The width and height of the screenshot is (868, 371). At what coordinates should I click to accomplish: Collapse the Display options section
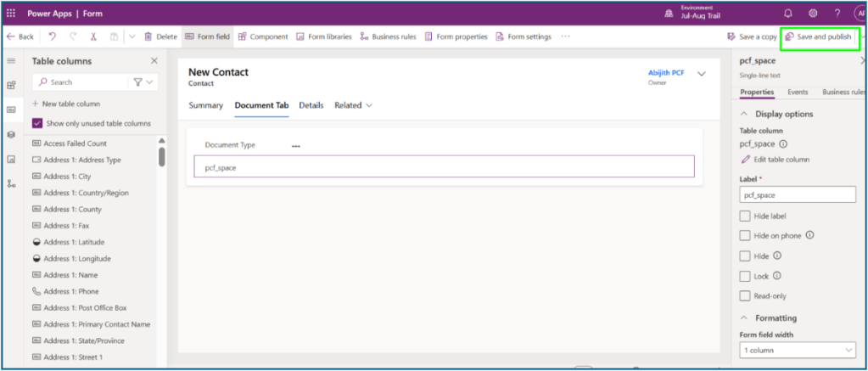pyautogui.click(x=745, y=114)
